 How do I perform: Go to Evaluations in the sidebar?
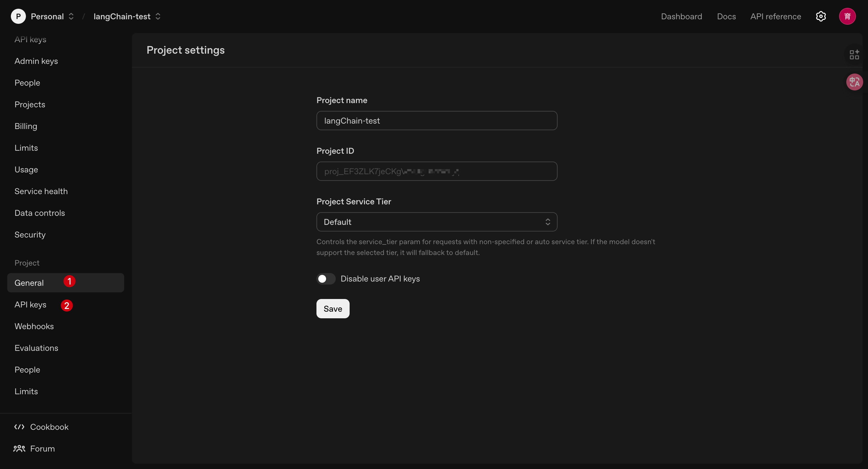36,348
